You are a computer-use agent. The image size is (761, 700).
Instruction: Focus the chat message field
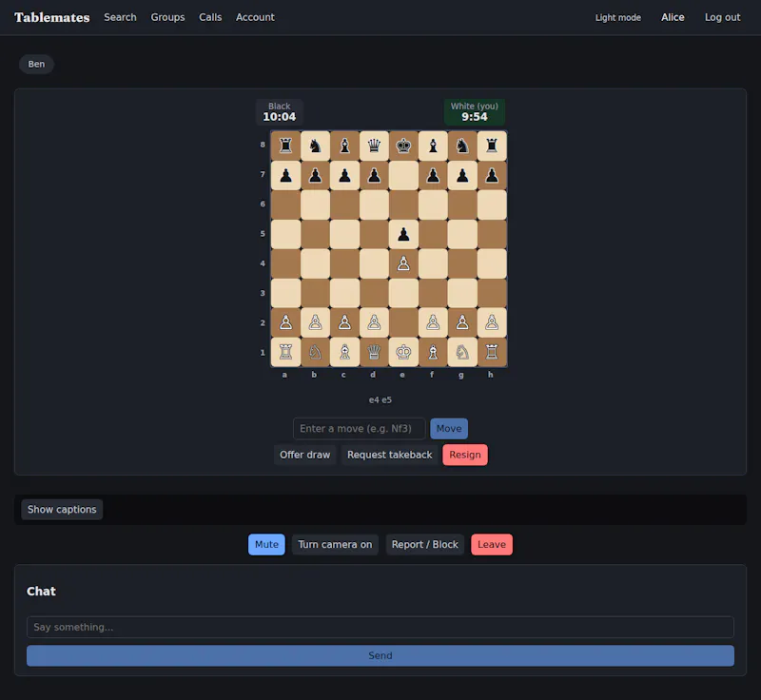[x=380, y=627]
